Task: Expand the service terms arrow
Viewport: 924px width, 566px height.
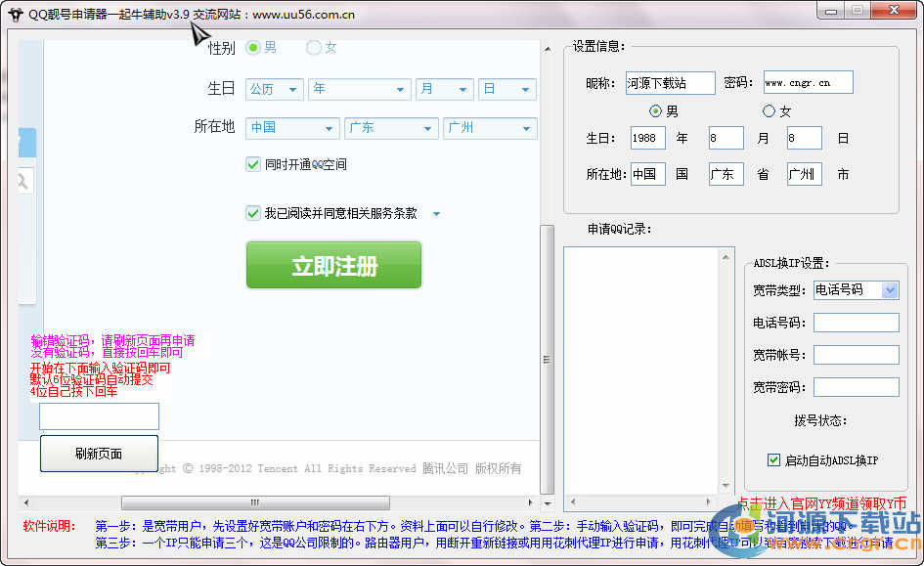Action: (436, 214)
